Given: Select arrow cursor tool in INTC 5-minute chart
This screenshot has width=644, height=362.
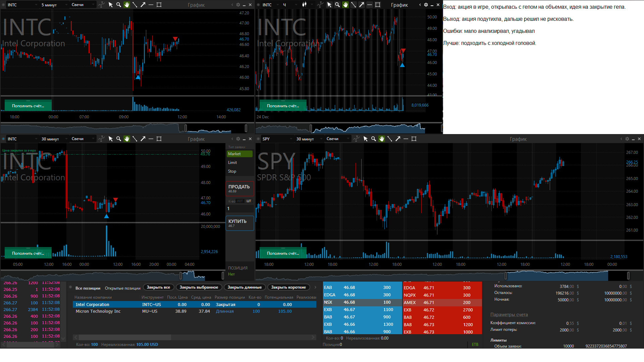Looking at the screenshot, I should pyautogui.click(x=111, y=5).
